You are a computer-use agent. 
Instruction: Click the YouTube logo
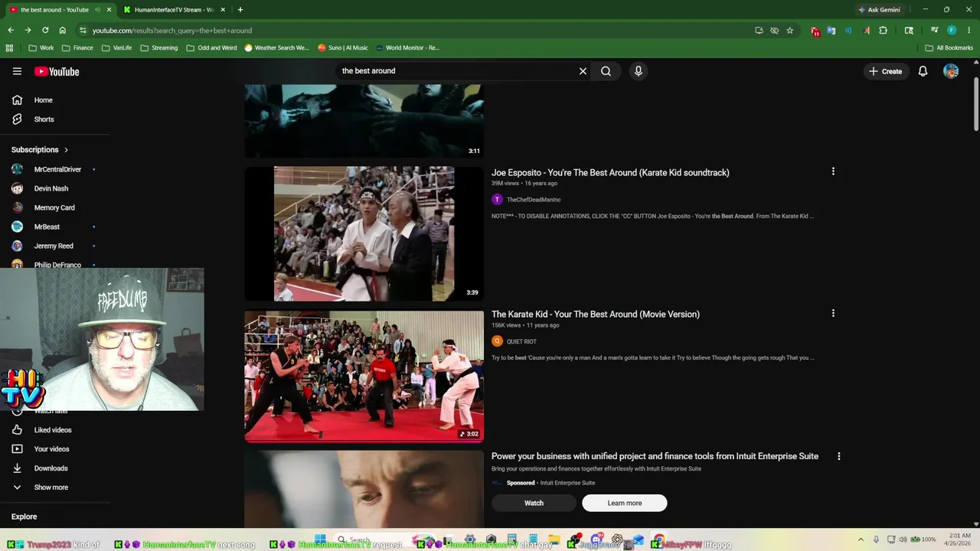[x=57, y=71]
